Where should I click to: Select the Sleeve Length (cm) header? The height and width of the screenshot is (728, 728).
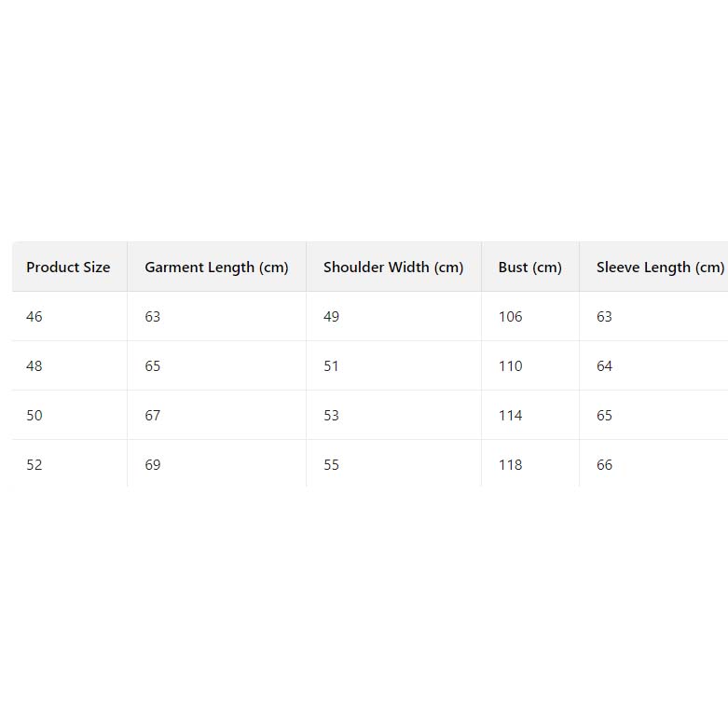pos(659,268)
